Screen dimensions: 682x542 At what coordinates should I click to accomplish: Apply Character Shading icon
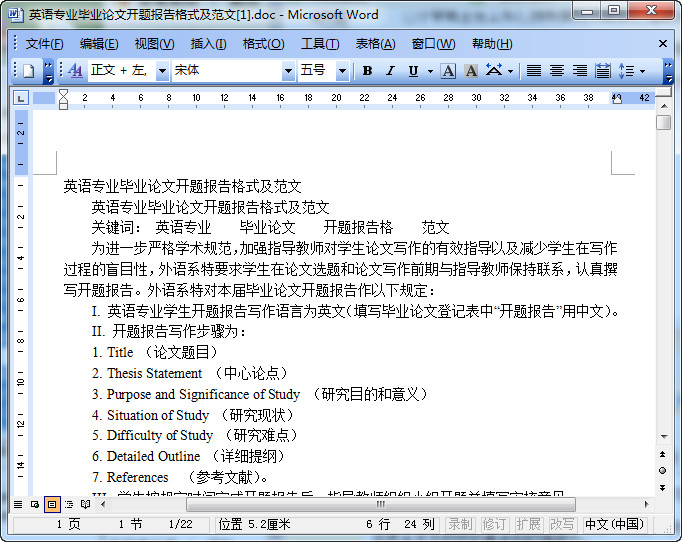click(471, 70)
